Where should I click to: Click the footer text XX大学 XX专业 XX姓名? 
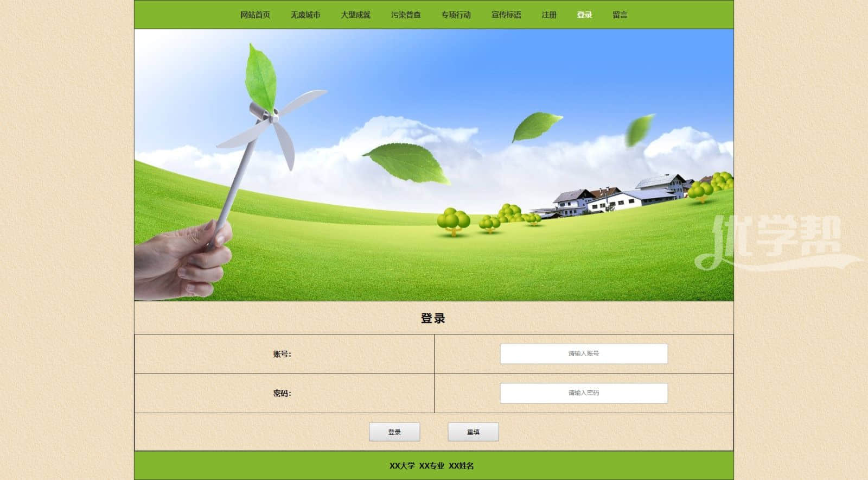[x=432, y=465]
